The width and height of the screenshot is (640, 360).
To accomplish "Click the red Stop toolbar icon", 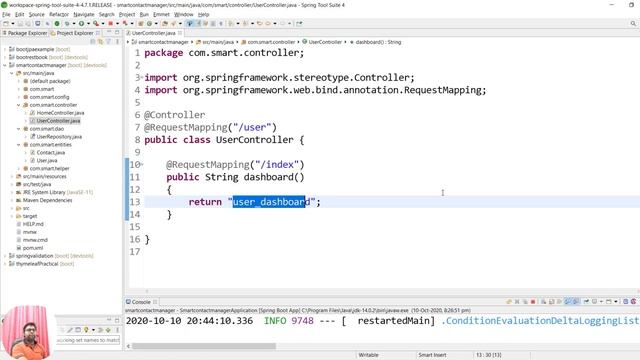I will (x=110, y=24).
